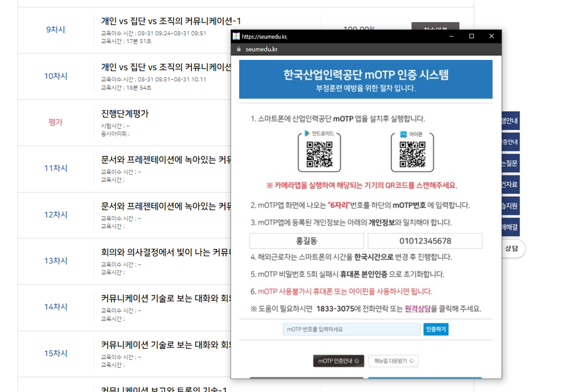The image size is (577, 392).
Task: Click the Android QR code
Action: coord(319,155)
